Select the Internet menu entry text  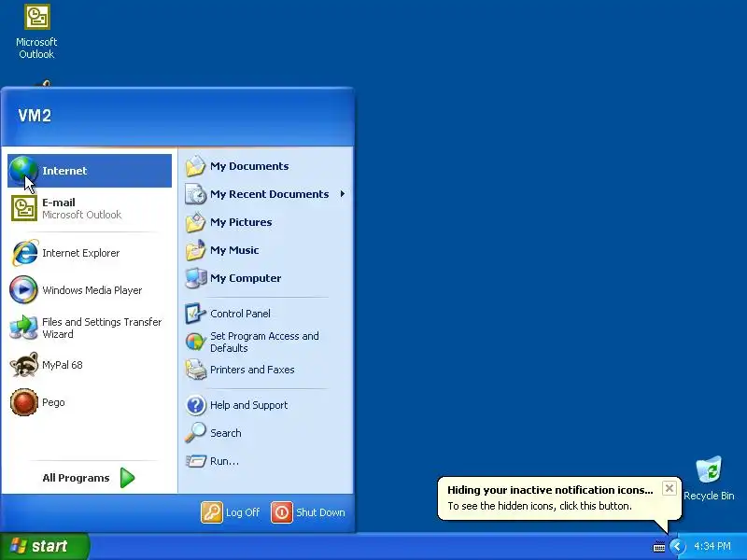64,171
